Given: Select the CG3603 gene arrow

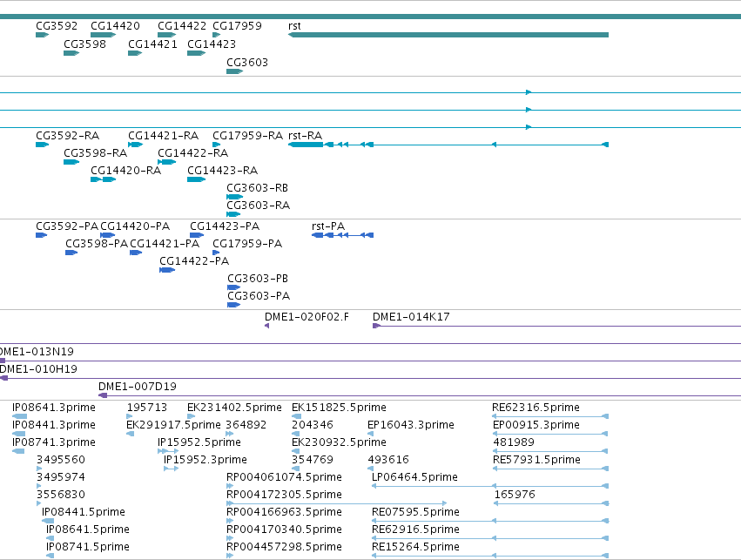Looking at the screenshot, I should point(234,71).
